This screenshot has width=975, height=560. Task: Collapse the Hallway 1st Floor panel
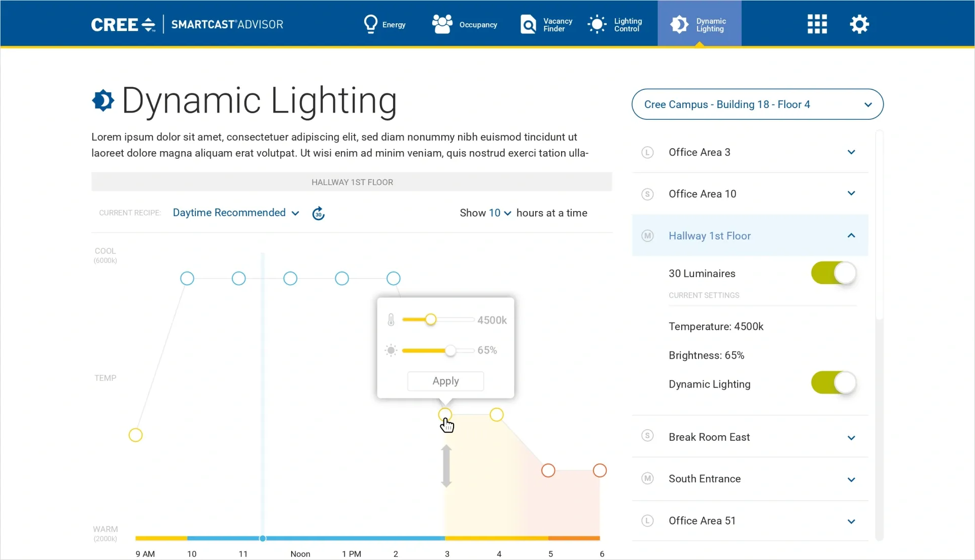coord(852,235)
